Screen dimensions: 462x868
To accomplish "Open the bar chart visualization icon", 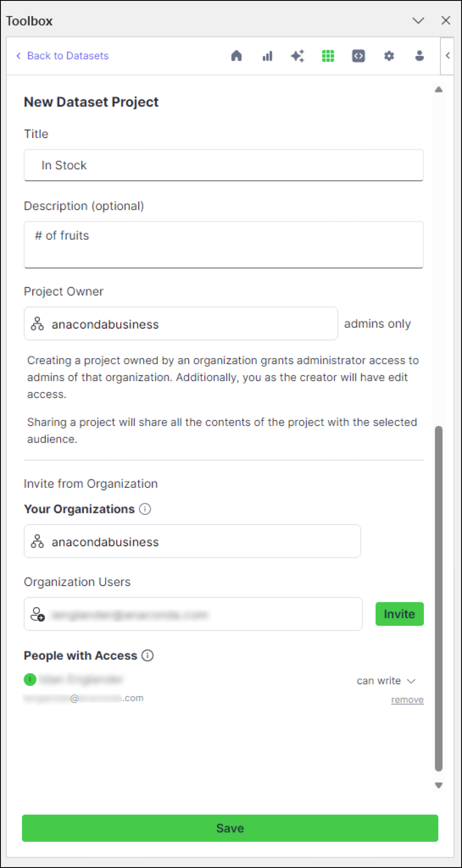I will pyautogui.click(x=267, y=56).
